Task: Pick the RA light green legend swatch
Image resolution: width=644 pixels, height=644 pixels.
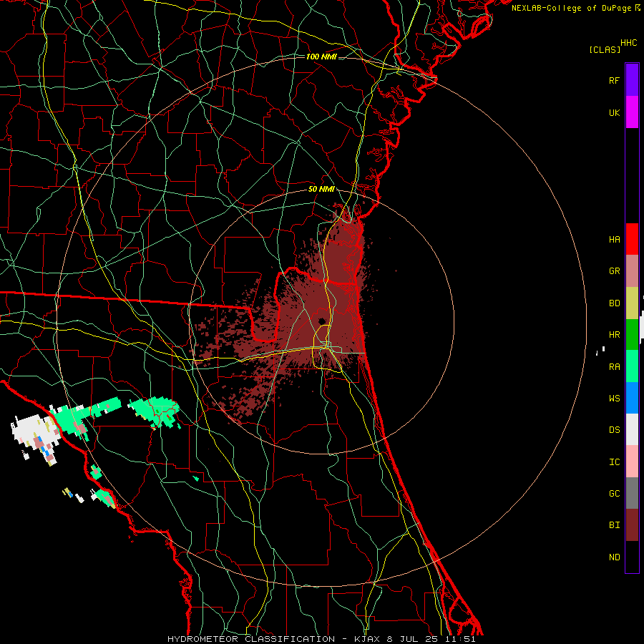Action: pyautogui.click(x=632, y=366)
